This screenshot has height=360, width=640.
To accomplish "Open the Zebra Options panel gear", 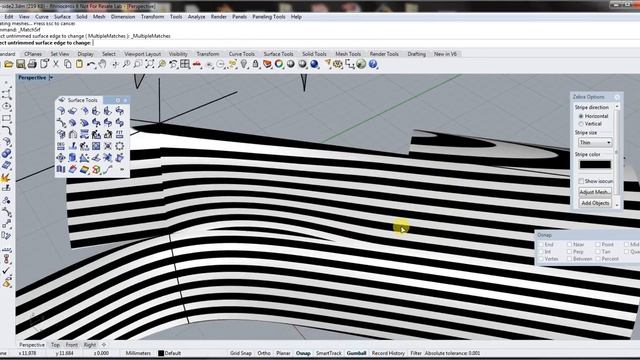I will tap(617, 97).
